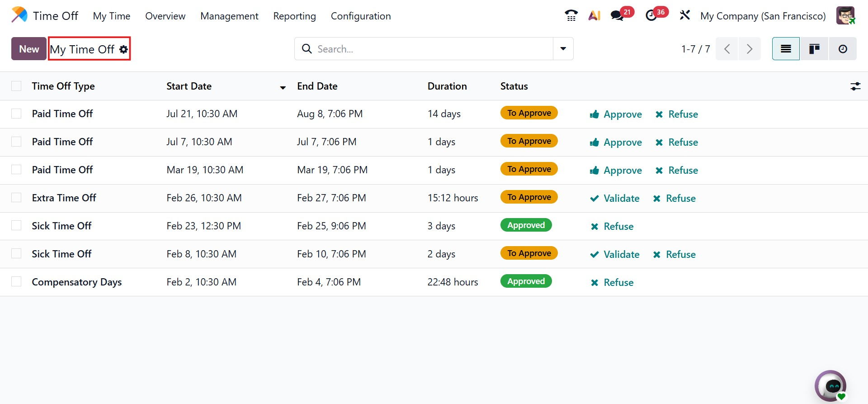This screenshot has height=404, width=868.
Task: Expand the search filter options dropdown
Action: point(563,49)
